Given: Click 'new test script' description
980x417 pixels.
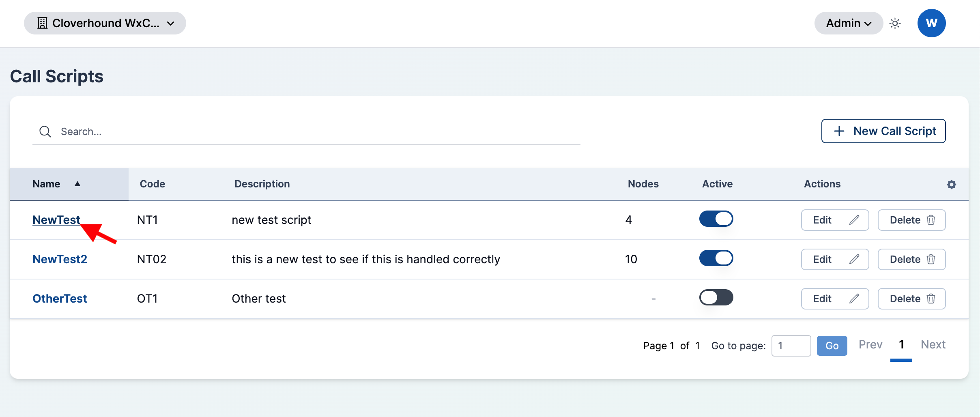Looking at the screenshot, I should tap(271, 220).
